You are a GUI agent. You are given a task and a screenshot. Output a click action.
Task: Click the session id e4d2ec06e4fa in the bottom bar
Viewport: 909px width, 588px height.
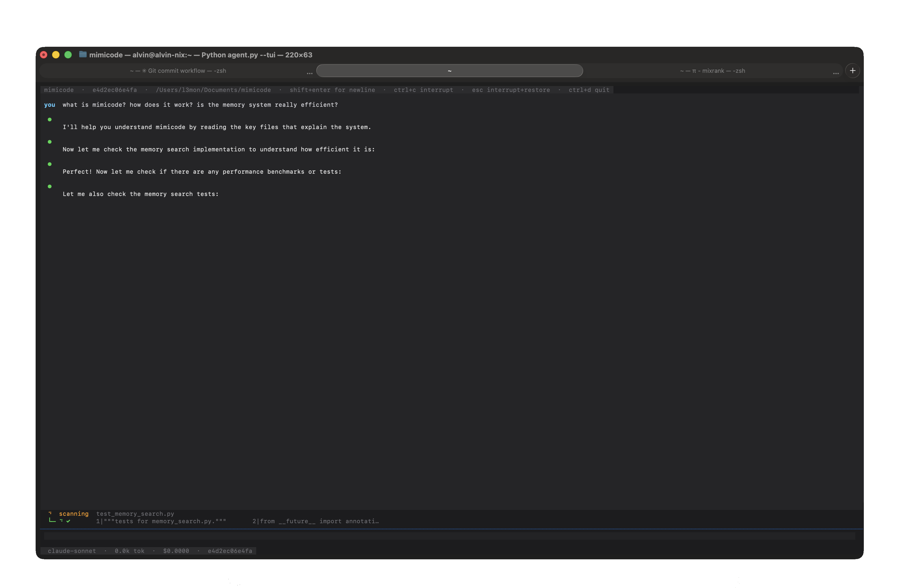(230, 551)
